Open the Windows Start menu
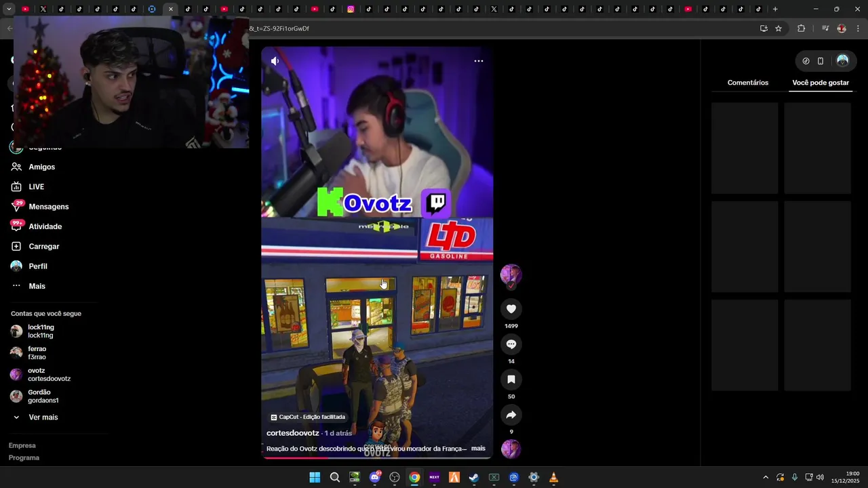 point(315,477)
